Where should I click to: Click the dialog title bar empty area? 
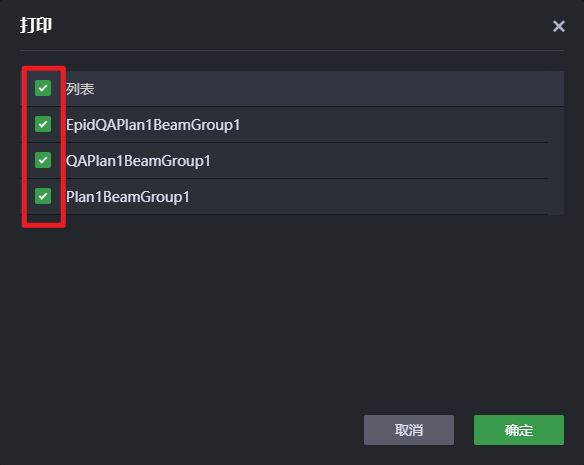298,25
